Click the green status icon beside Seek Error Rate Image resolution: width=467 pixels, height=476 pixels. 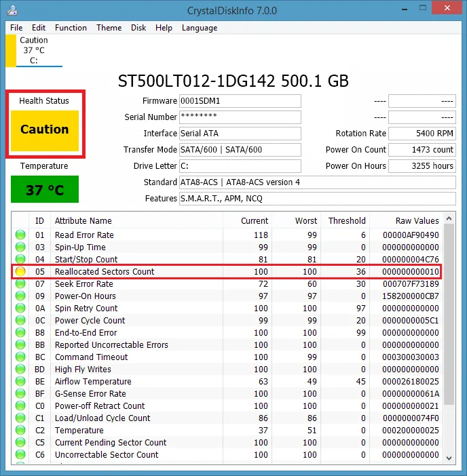tap(20, 283)
